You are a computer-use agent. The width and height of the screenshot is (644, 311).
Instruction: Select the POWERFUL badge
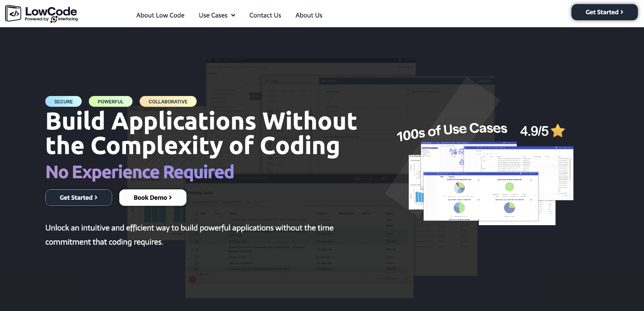tap(110, 101)
